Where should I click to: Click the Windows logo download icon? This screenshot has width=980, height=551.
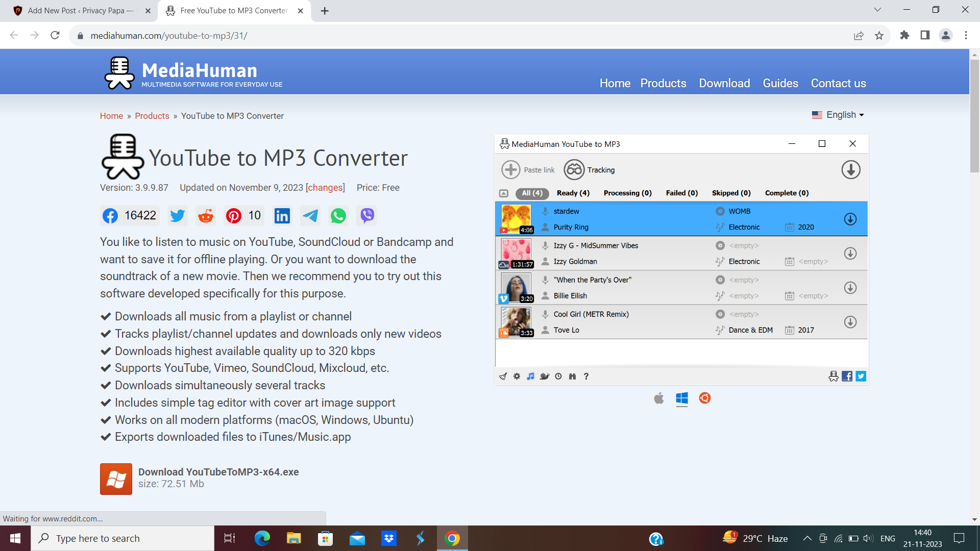[116, 479]
